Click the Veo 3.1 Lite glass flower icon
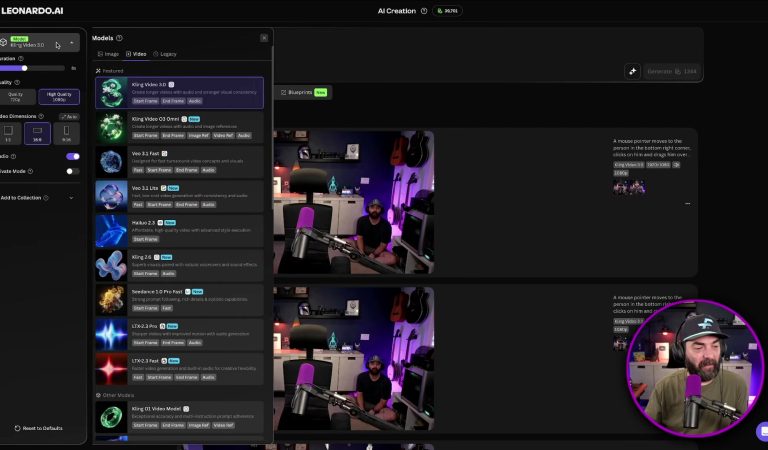Image resolution: width=768 pixels, height=450 pixels. 112,196
